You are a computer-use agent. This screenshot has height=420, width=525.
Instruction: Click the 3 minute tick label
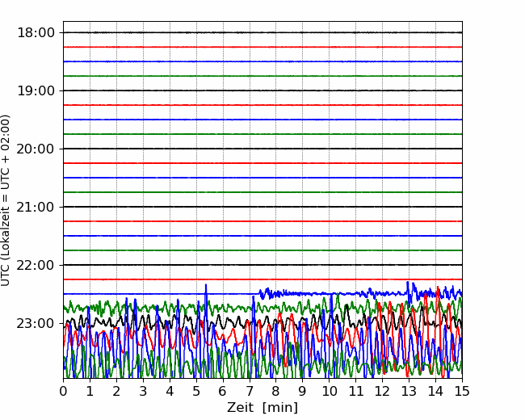pos(143,391)
